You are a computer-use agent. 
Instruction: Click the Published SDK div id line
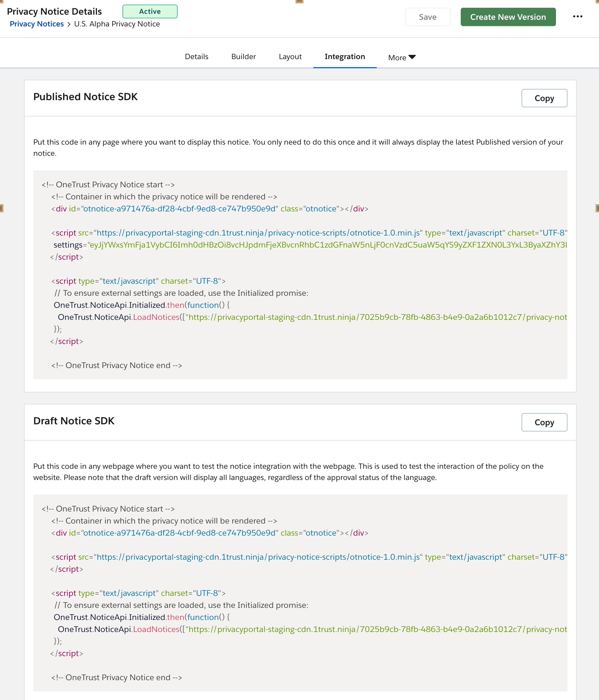click(x=209, y=209)
